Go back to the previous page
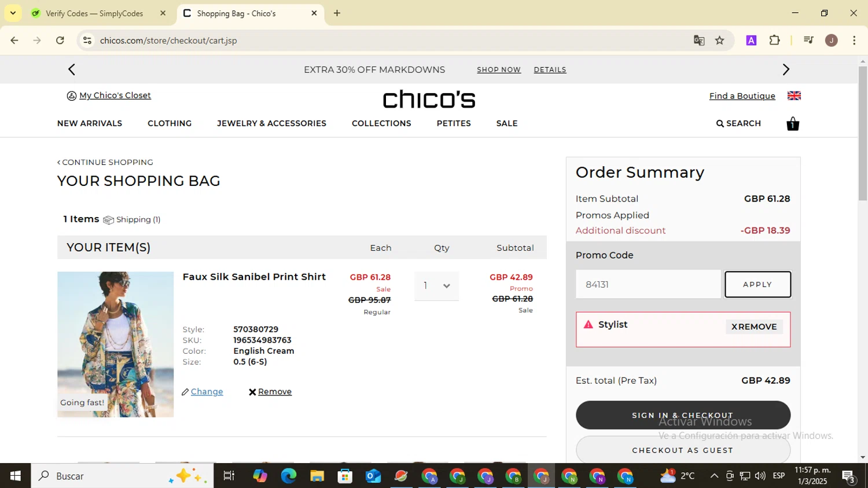Image resolution: width=868 pixels, height=488 pixels. coord(14,41)
